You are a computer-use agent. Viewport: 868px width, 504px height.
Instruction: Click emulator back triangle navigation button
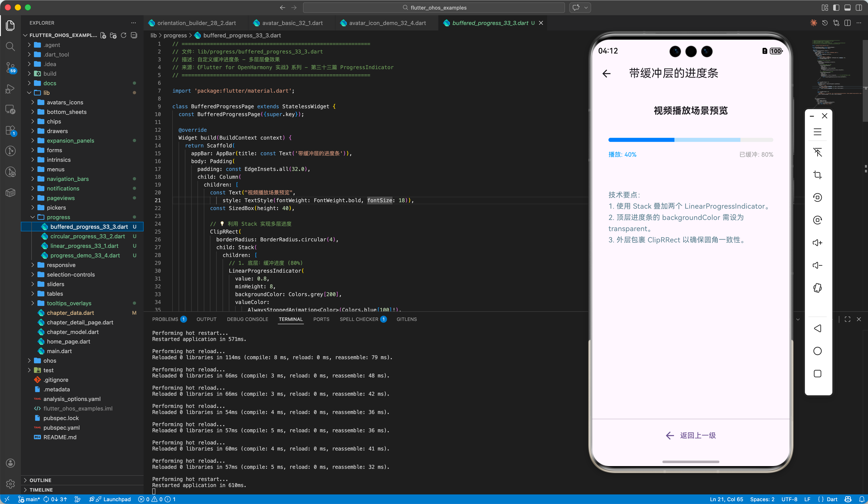pyautogui.click(x=817, y=328)
